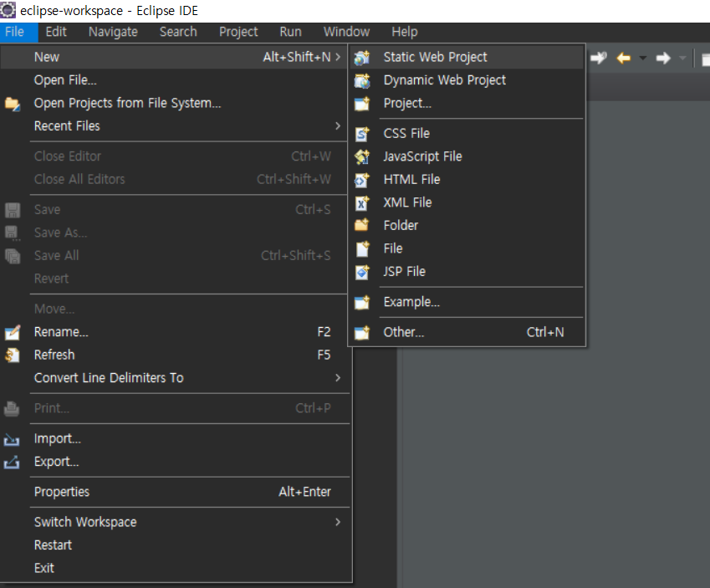Select Folder in New submenu
710x588 pixels.
(x=467, y=226)
